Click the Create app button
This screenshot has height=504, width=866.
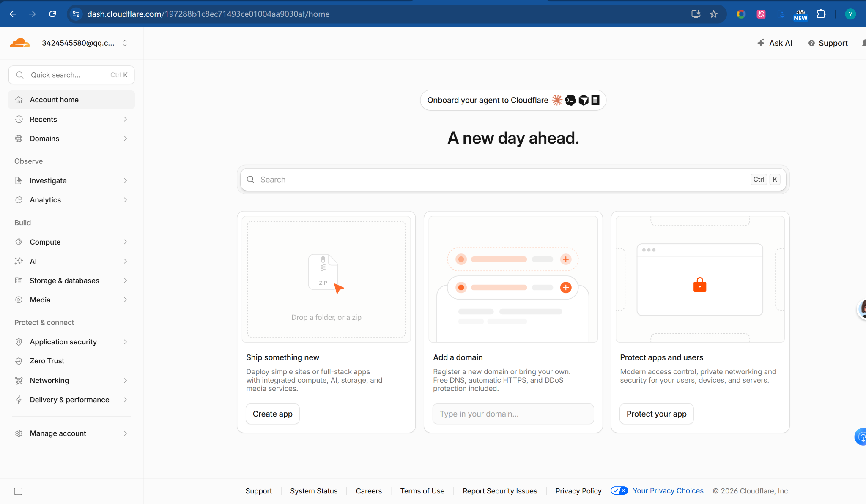[x=273, y=414]
